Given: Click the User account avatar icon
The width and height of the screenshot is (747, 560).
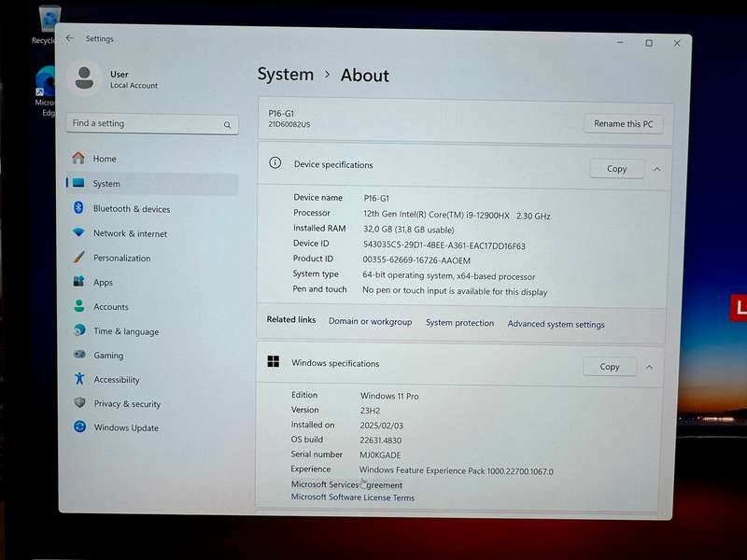Looking at the screenshot, I should [84, 78].
